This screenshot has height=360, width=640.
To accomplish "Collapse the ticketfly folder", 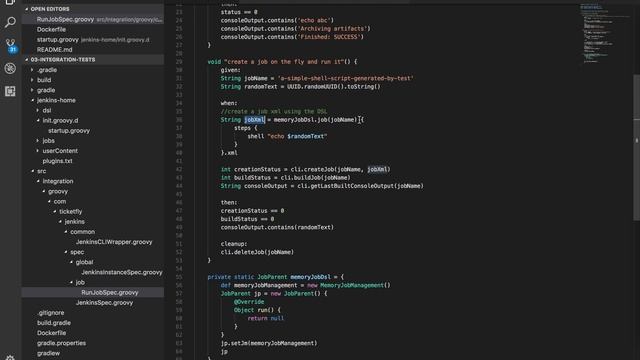I will tap(70, 211).
